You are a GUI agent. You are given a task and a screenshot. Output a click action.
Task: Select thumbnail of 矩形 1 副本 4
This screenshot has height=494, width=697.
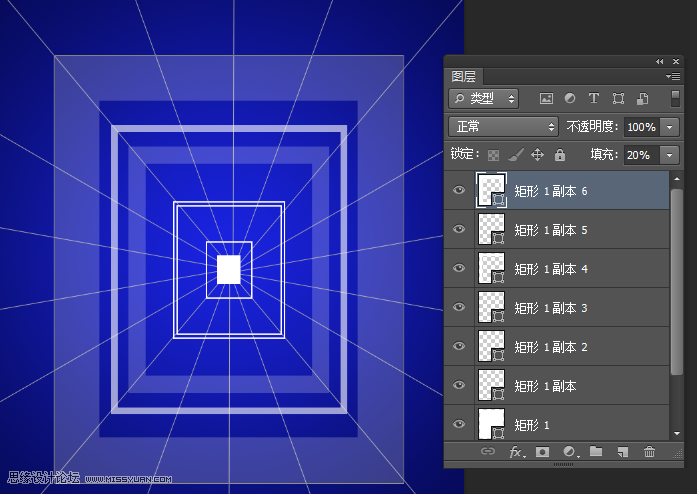click(491, 268)
